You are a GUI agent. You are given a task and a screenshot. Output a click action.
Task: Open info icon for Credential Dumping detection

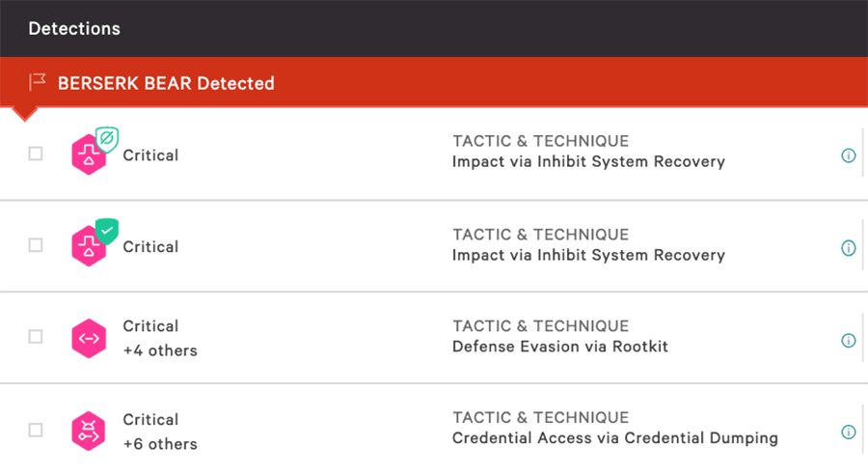[x=849, y=432]
